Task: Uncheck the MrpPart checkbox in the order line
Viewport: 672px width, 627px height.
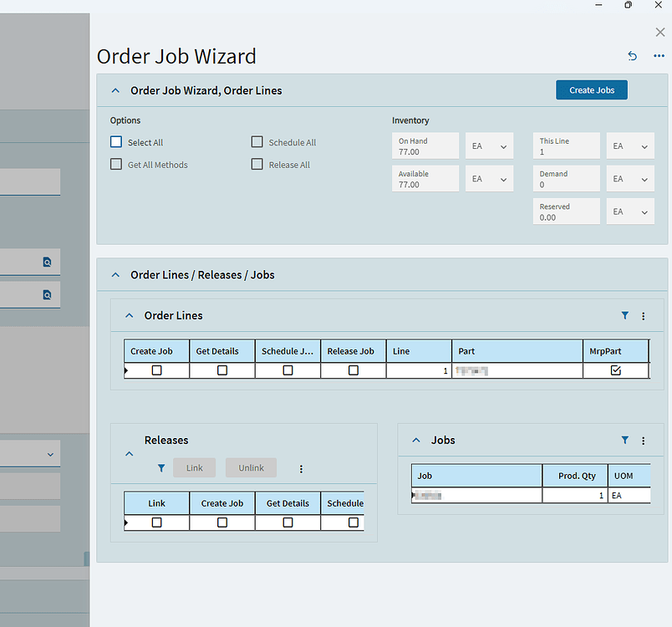Action: (616, 370)
